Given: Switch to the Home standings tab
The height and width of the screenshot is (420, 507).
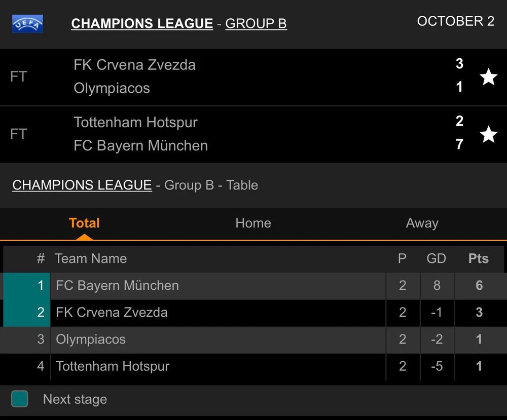Looking at the screenshot, I should pos(253,223).
